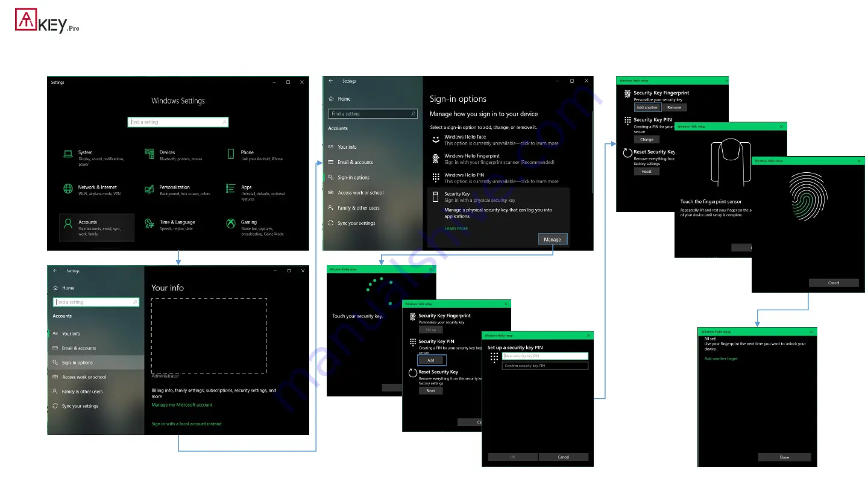Click Cancel in fingerprint scanning dialog

pyautogui.click(x=834, y=283)
